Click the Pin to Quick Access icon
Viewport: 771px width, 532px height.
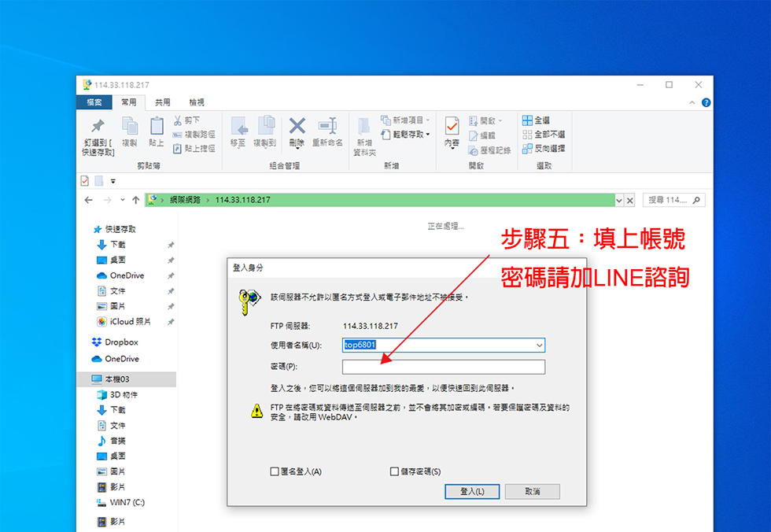click(x=97, y=126)
